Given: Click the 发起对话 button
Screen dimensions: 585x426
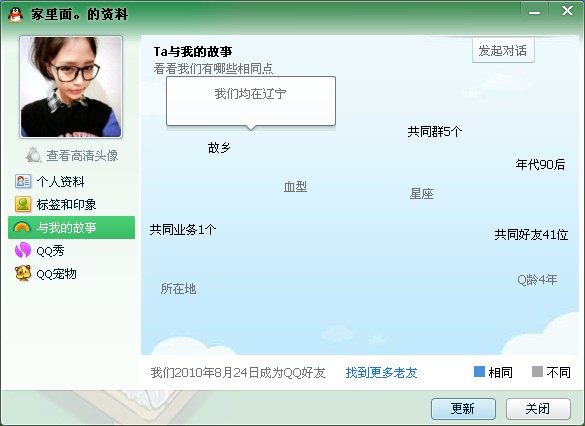Looking at the screenshot, I should pos(503,50).
